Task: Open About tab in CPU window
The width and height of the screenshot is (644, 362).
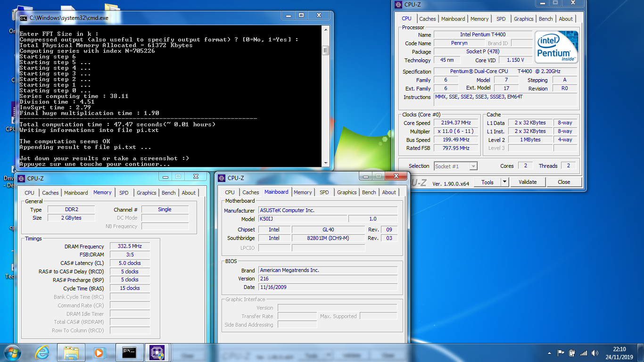Action: coord(566,19)
